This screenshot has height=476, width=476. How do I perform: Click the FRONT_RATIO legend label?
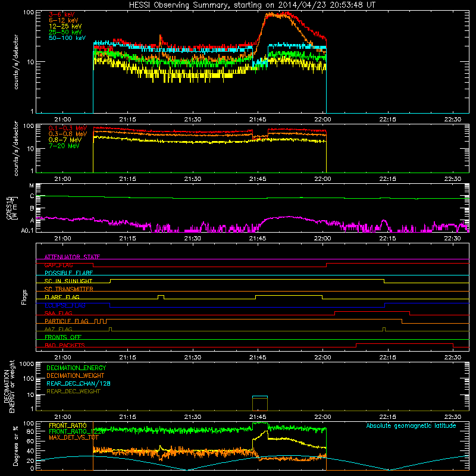pos(68,425)
